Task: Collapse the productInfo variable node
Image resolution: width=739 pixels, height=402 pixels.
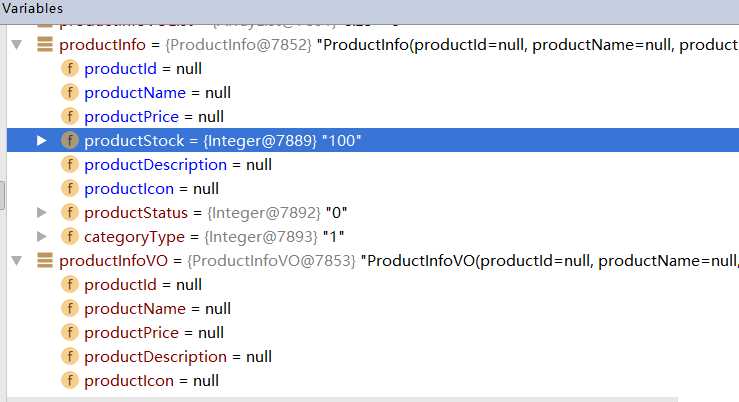Action: [x=17, y=45]
